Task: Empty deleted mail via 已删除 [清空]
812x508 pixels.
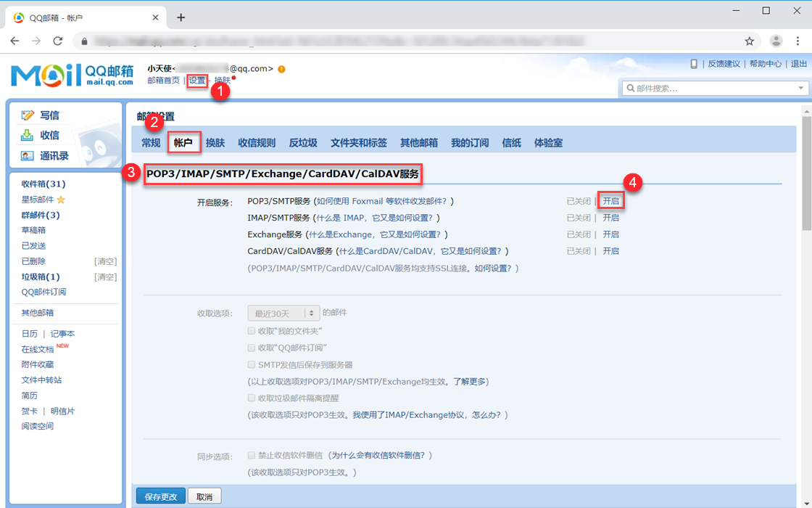Action: [105, 261]
